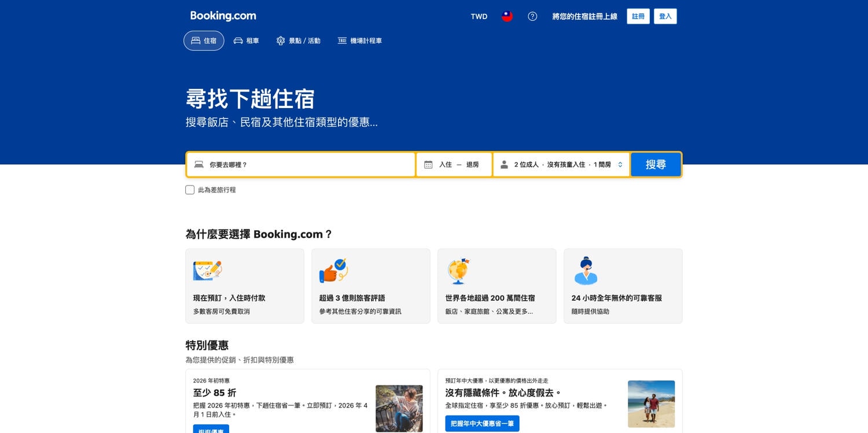Click the 尋找下趟住宿 headline text

point(250,99)
